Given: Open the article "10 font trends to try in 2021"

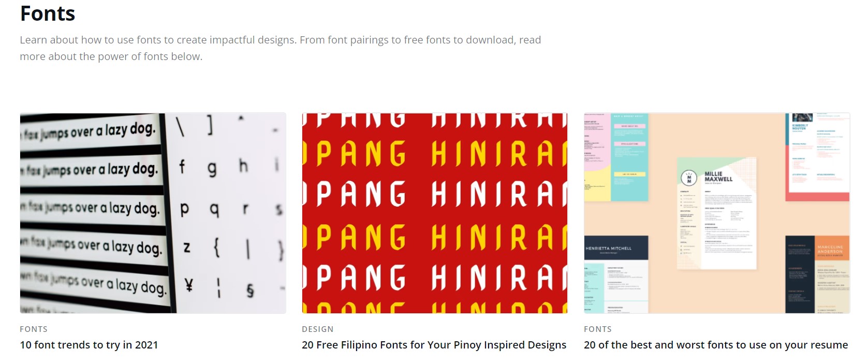Looking at the screenshot, I should point(90,344).
